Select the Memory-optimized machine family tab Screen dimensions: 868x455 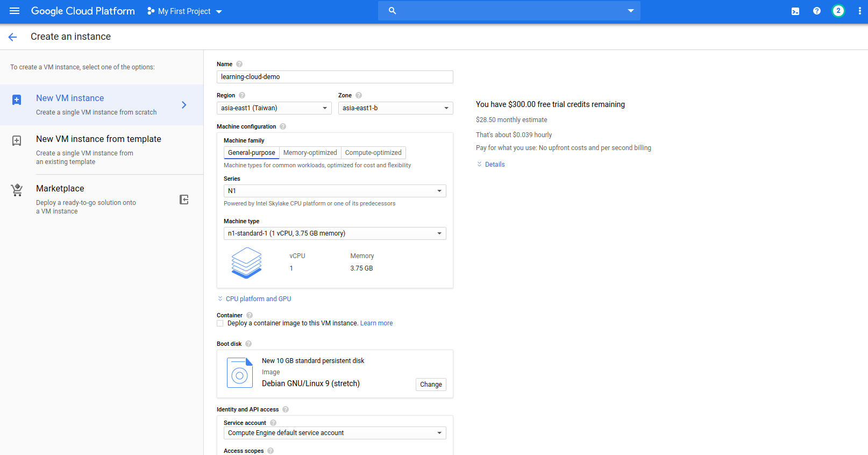pyautogui.click(x=310, y=153)
